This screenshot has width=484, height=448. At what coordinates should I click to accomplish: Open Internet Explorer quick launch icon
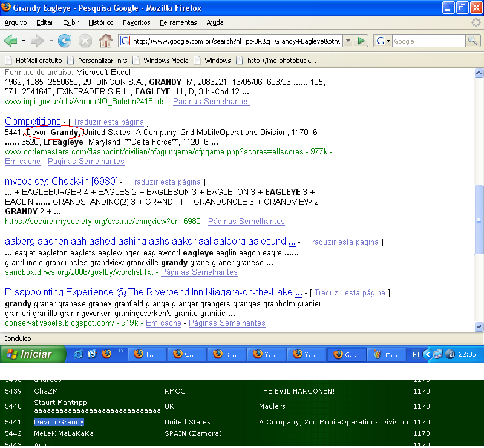click(x=79, y=354)
